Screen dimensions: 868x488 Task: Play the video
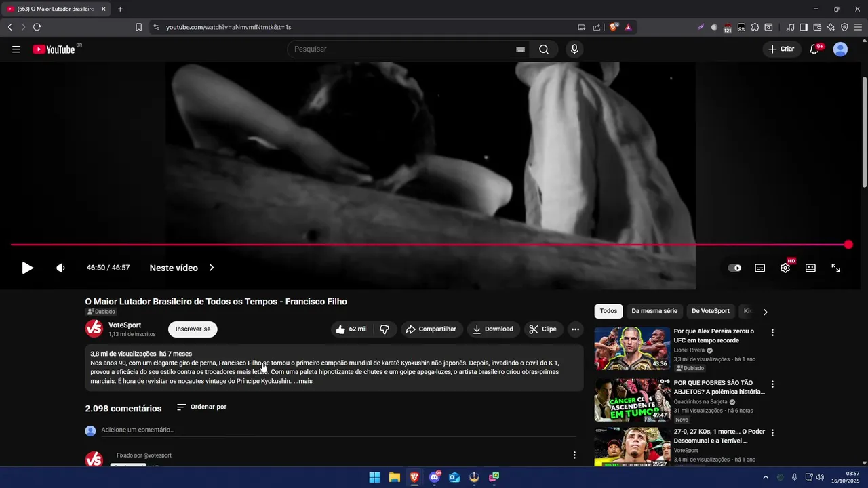(27, 268)
